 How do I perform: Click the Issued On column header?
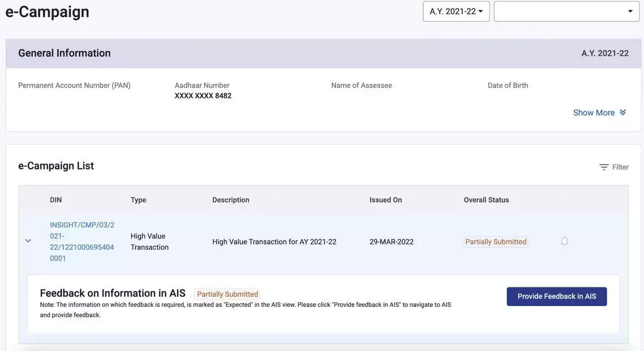click(385, 200)
